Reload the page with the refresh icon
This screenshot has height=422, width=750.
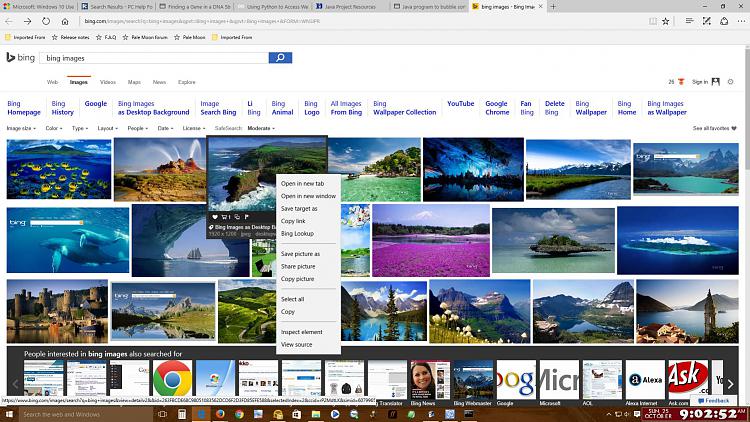click(x=45, y=21)
